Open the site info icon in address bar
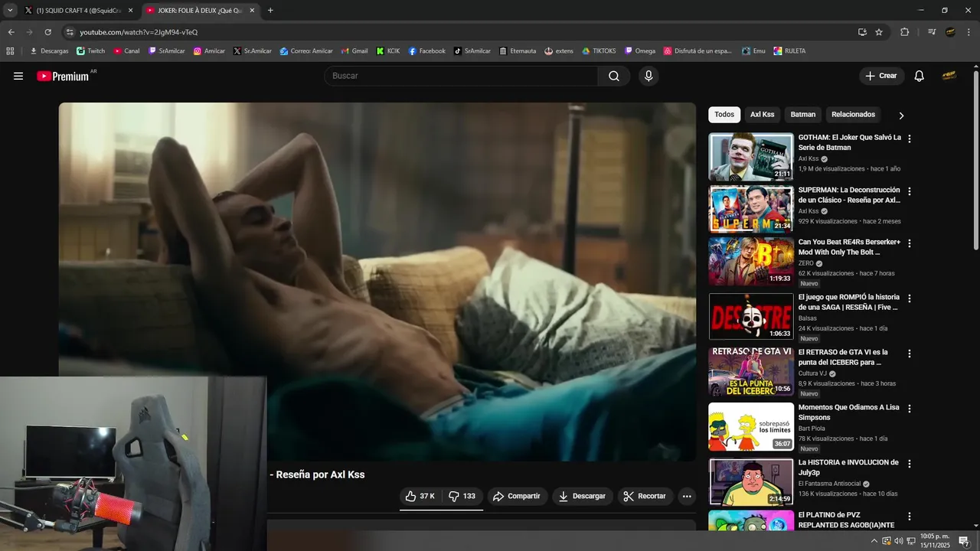Image resolution: width=980 pixels, height=551 pixels. 70,32
